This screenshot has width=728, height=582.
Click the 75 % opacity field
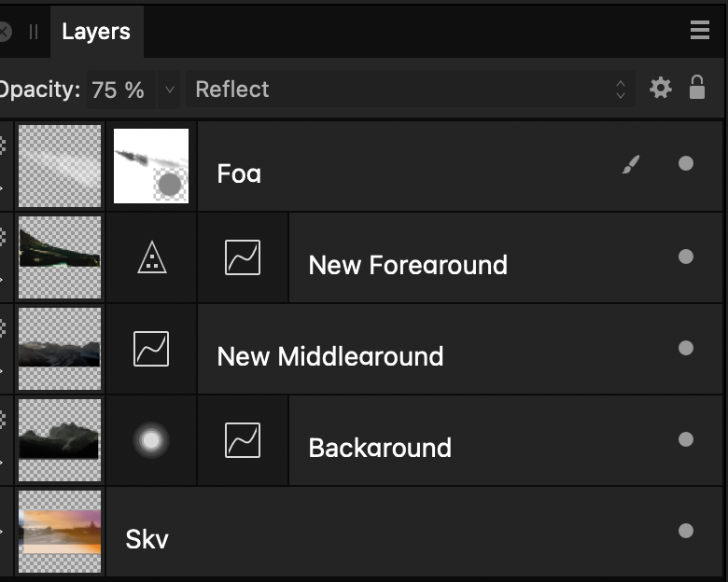point(119,90)
